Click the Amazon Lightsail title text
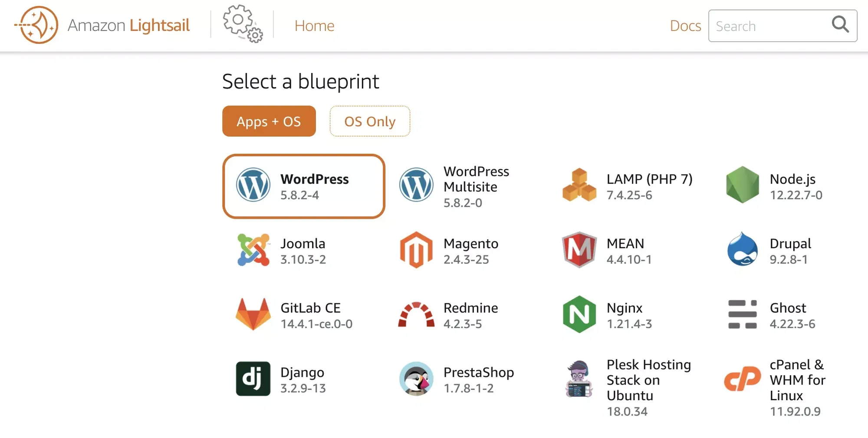868x438 pixels. tap(128, 25)
